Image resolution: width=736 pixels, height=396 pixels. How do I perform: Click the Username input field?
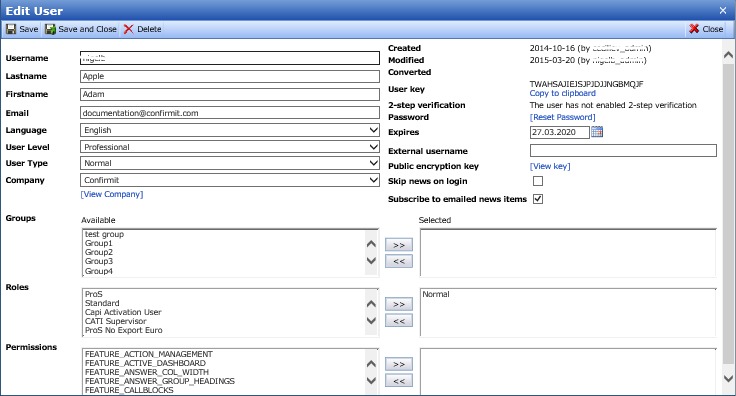tap(230, 58)
